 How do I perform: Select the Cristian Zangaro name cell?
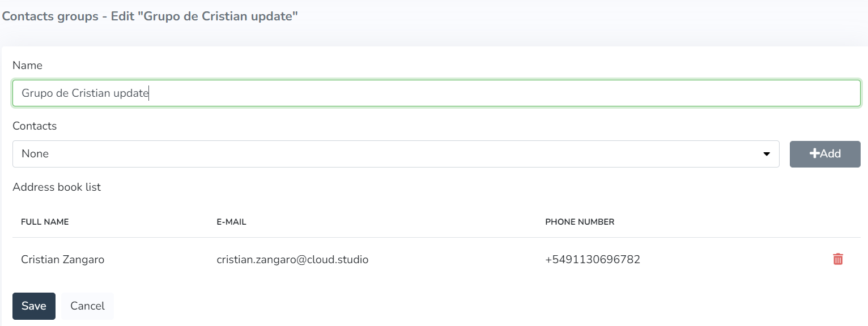click(62, 260)
